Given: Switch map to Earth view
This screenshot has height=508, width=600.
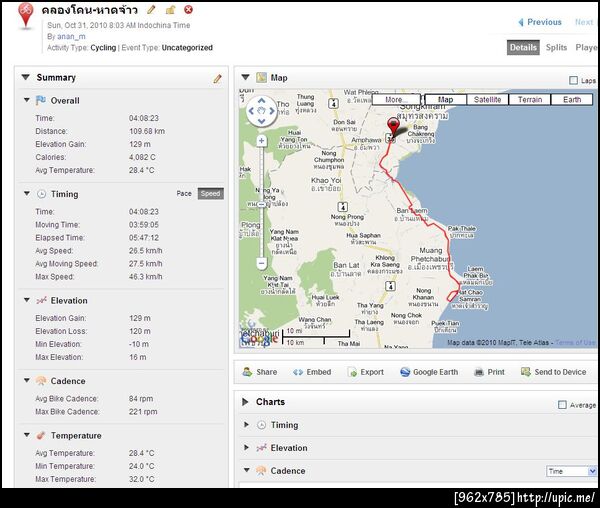Looking at the screenshot, I should (572, 99).
